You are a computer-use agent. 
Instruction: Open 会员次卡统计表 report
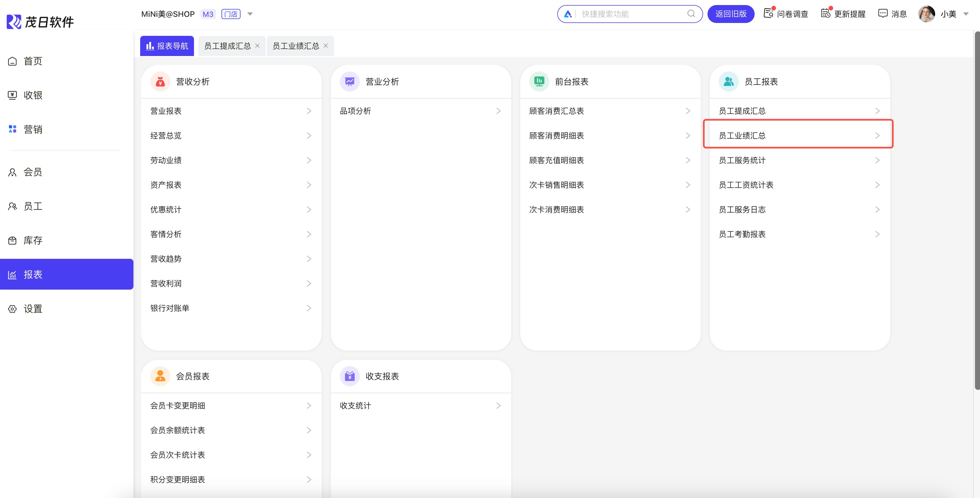tap(231, 455)
